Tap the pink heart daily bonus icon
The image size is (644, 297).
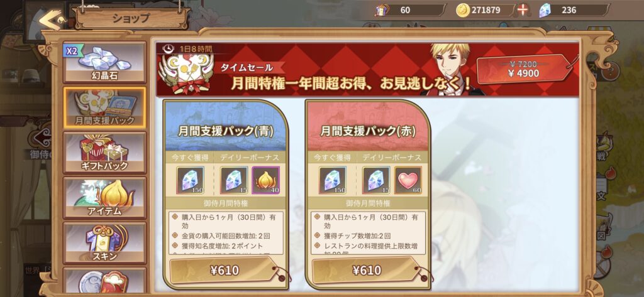coord(408,180)
